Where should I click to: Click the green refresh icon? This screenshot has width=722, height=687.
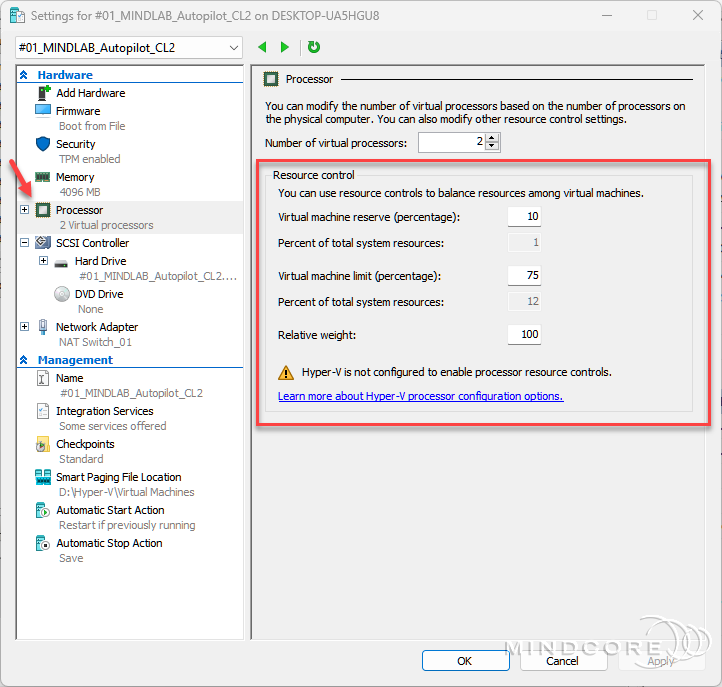(x=314, y=47)
